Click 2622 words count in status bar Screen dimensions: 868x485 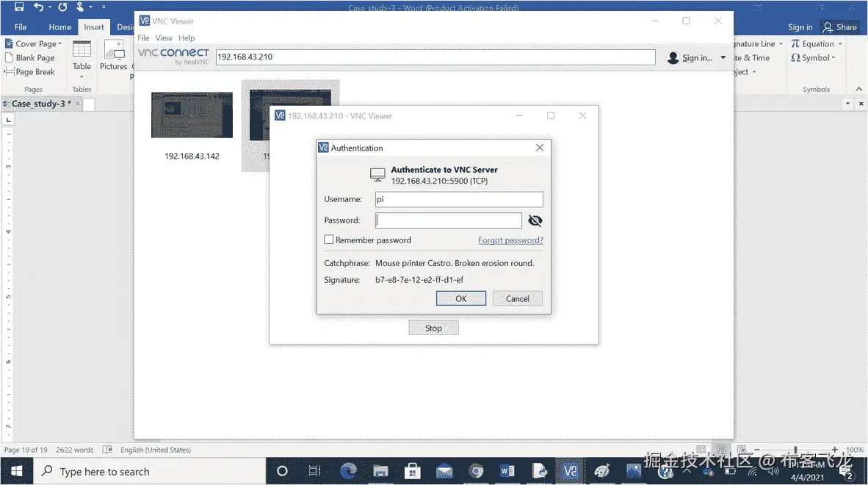click(x=75, y=450)
